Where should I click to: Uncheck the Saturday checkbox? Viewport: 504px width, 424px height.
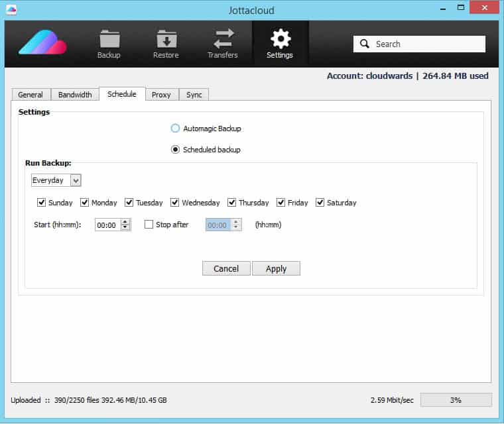point(320,203)
